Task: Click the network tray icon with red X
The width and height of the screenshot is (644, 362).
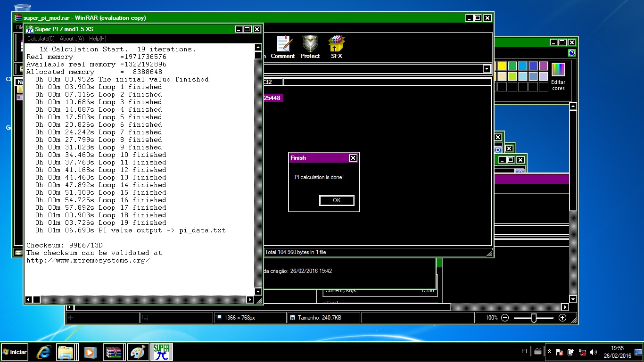Action: (582, 352)
